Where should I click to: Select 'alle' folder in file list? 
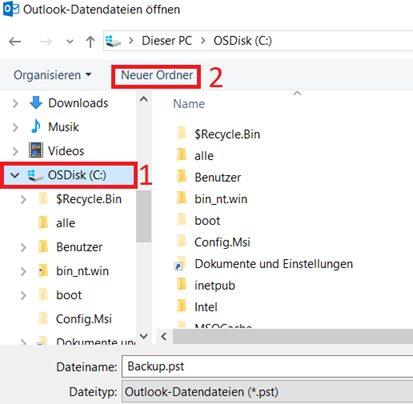pos(204,156)
